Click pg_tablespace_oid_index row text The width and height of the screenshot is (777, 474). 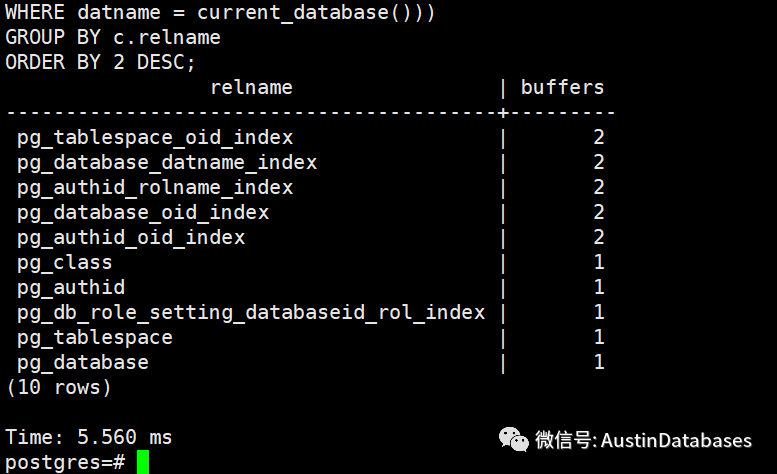click(x=155, y=137)
